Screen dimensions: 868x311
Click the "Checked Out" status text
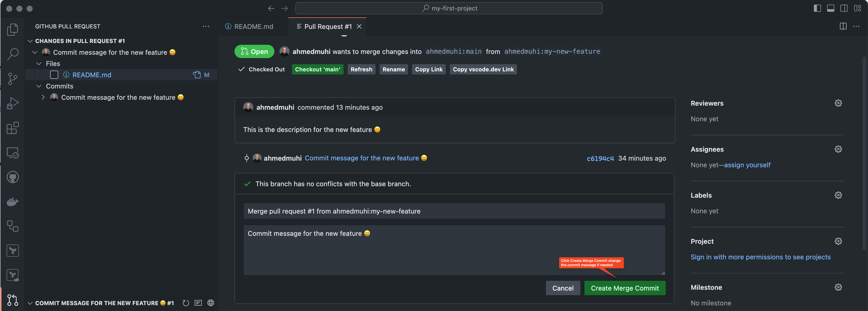click(x=266, y=69)
